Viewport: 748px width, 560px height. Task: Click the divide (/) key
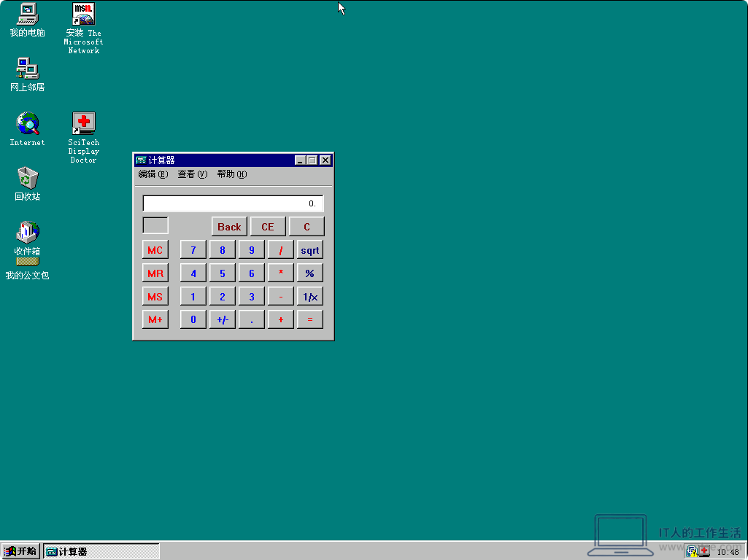tap(280, 250)
